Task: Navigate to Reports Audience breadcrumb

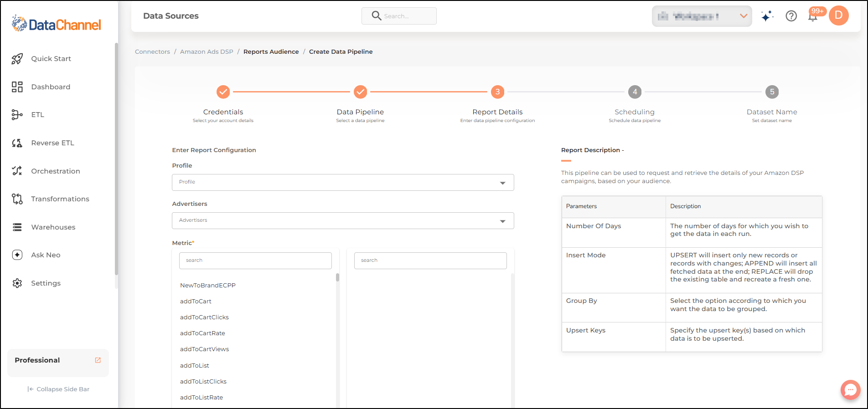Action: 271,52
